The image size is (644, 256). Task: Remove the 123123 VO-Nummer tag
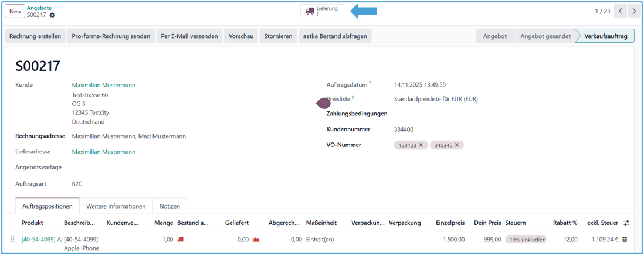coord(421,145)
